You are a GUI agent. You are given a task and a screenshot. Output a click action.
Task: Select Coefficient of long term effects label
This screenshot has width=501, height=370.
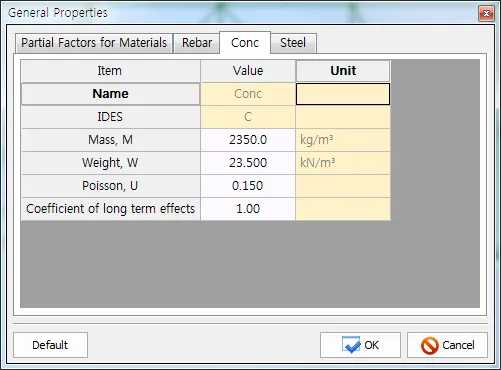110,209
